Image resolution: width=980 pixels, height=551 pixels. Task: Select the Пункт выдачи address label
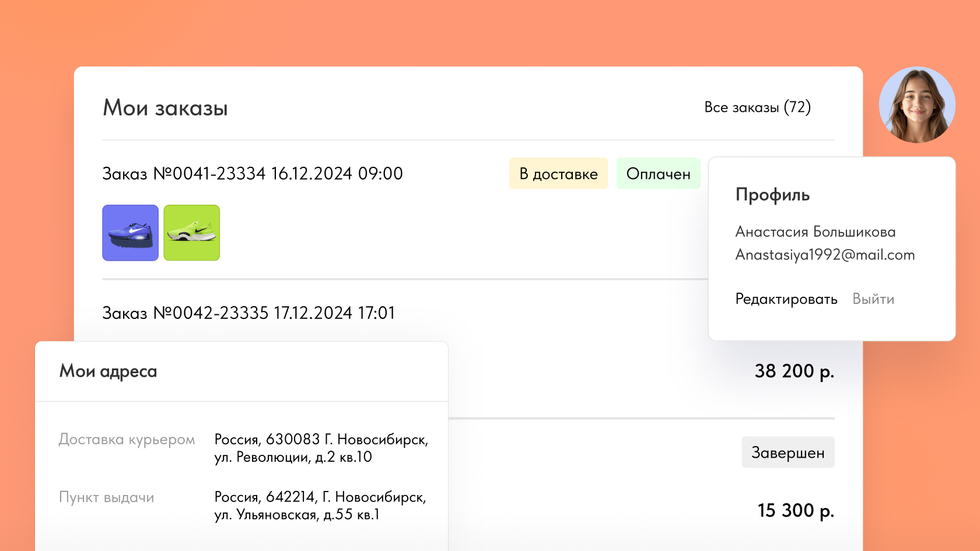click(106, 497)
